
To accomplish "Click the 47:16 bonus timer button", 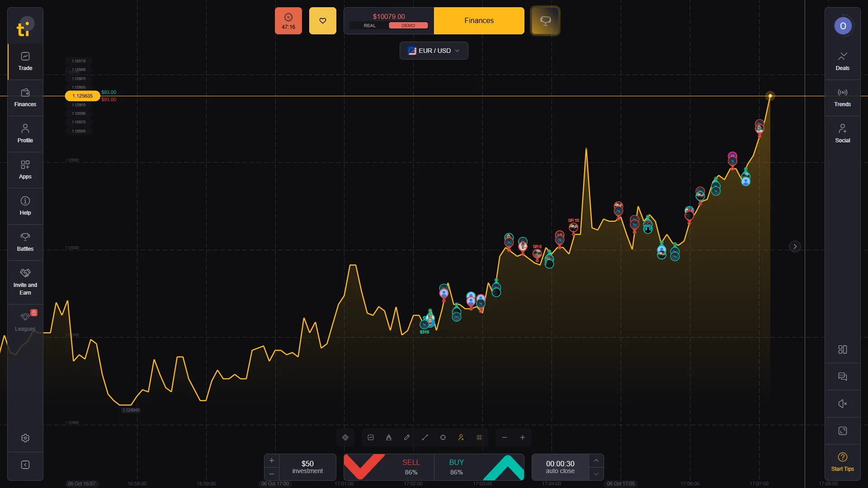I will click(x=288, y=21).
